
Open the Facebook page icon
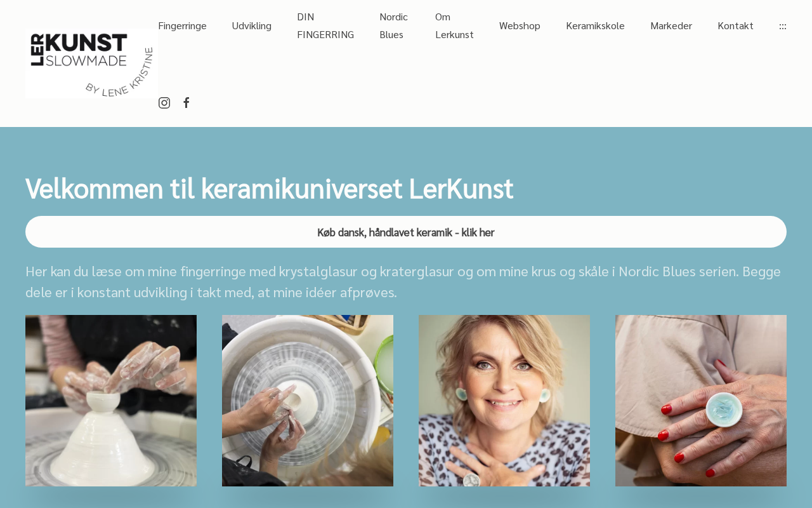pos(187,103)
